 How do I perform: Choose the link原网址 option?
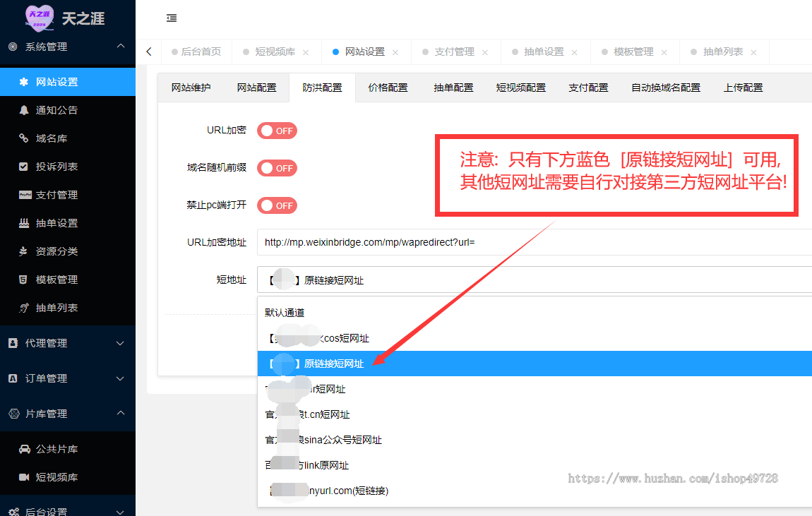[535, 464]
